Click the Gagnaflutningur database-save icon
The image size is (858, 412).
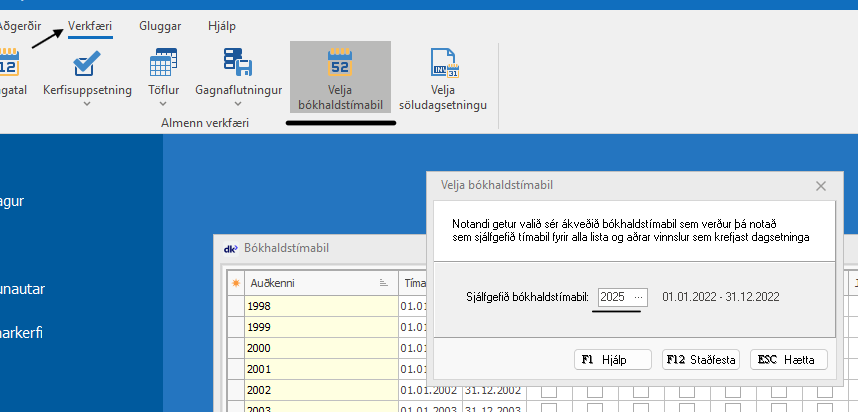pos(237,63)
